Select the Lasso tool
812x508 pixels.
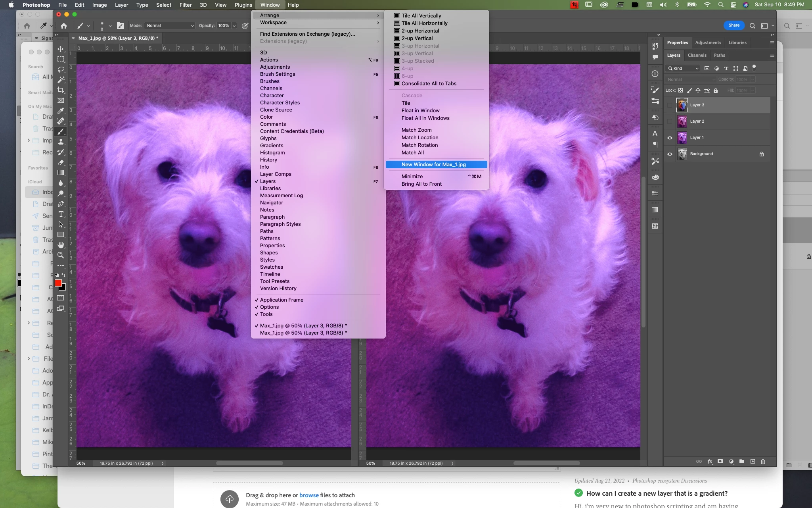61,69
